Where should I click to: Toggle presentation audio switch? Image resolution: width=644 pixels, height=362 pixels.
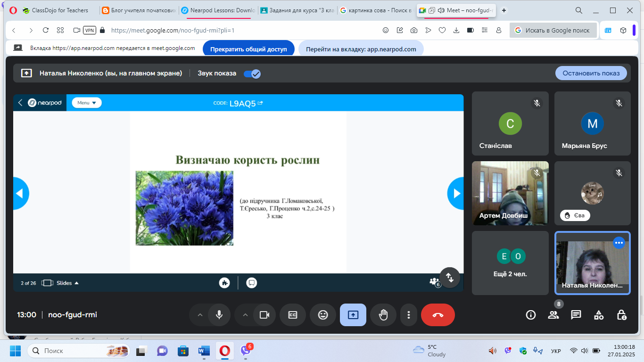click(x=252, y=74)
